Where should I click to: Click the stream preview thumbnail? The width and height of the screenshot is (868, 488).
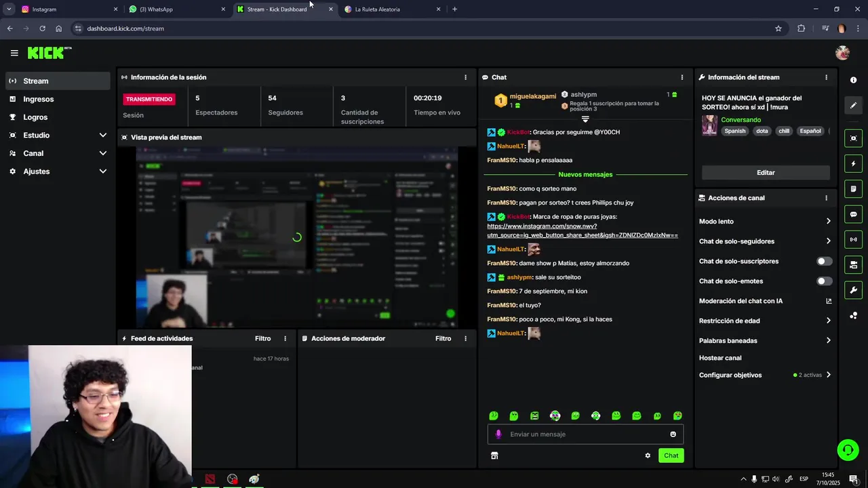coord(296,237)
